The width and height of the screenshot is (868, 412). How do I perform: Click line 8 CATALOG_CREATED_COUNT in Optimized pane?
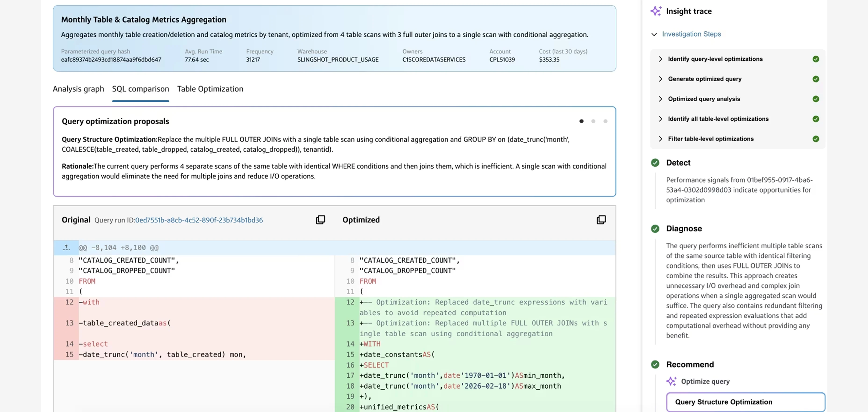coord(475,260)
